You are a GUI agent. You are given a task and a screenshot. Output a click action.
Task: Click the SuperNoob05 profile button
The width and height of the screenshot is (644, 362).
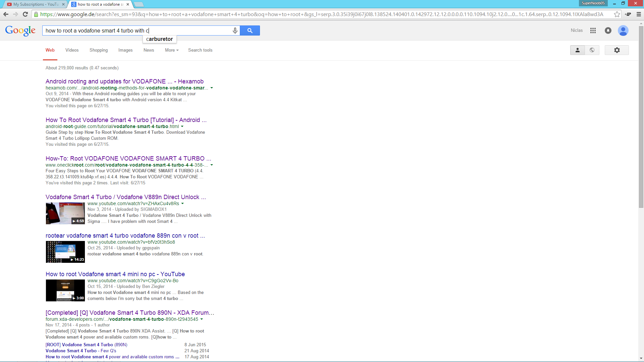point(593,3)
